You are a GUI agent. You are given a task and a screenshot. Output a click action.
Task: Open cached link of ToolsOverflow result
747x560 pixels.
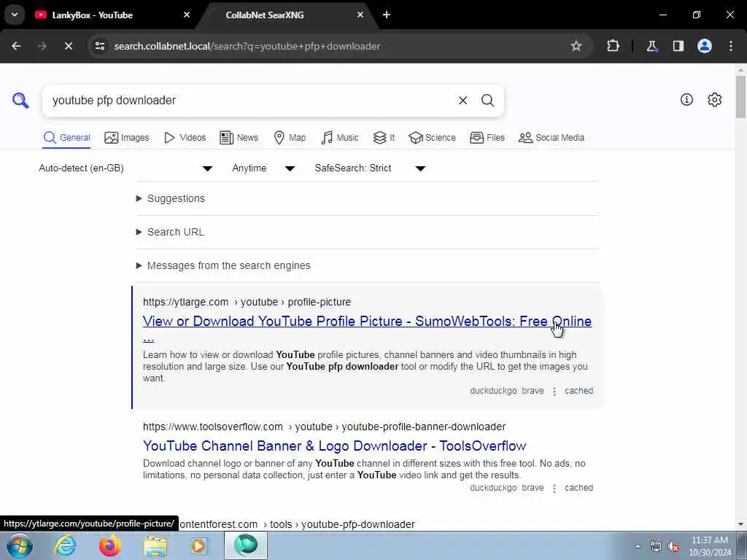[578, 488]
